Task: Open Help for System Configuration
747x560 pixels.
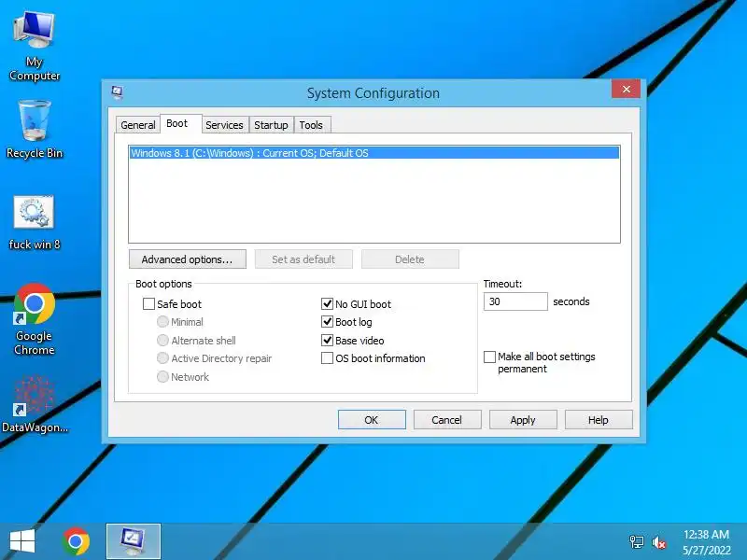Action: pos(599,419)
